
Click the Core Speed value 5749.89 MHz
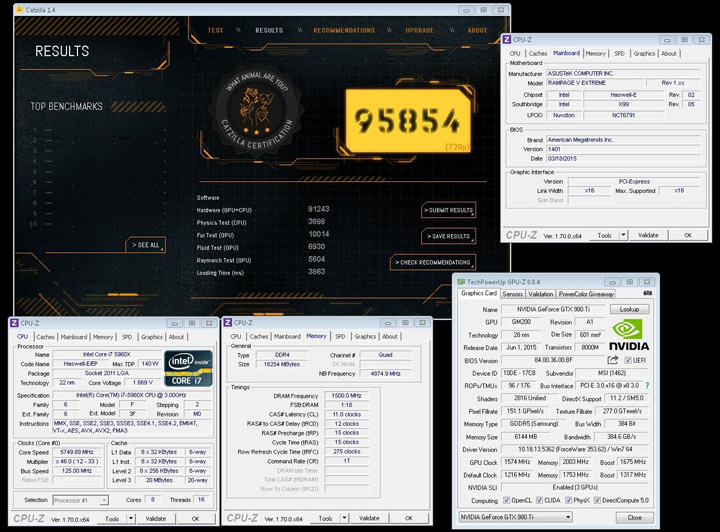pos(76,452)
